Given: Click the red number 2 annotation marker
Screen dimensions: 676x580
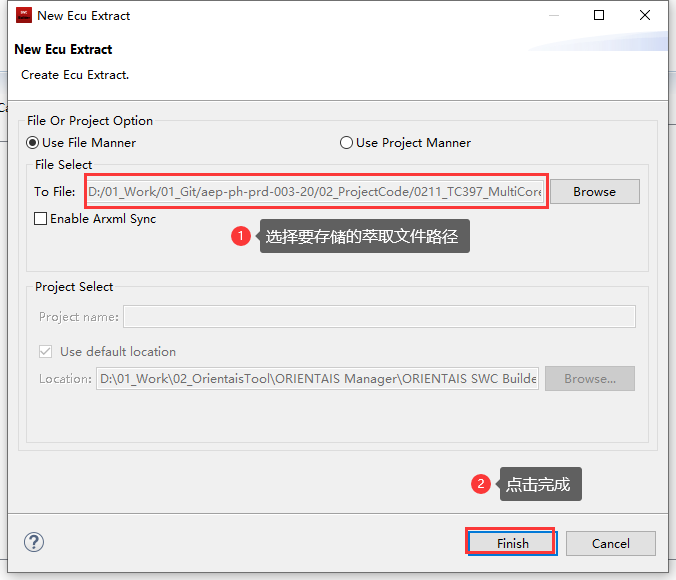Looking at the screenshot, I should 481,484.
